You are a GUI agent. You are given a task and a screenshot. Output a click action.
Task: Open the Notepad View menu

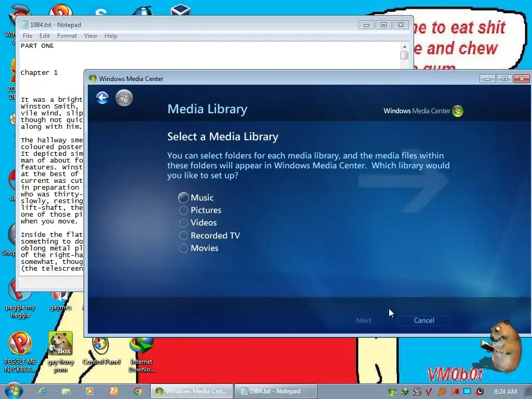tap(90, 36)
